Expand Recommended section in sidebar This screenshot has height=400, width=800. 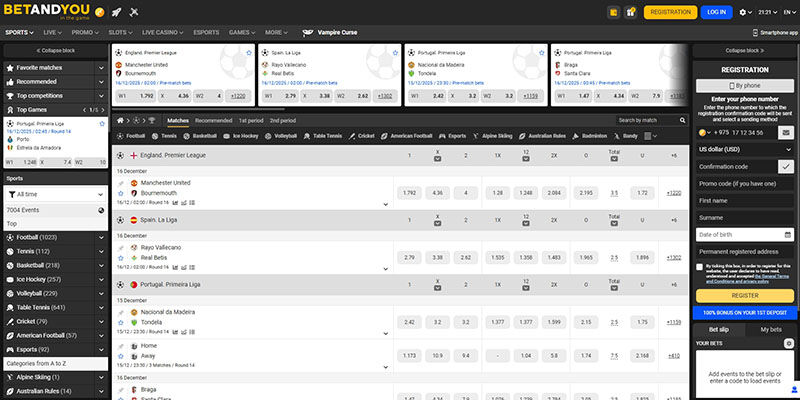(101, 82)
